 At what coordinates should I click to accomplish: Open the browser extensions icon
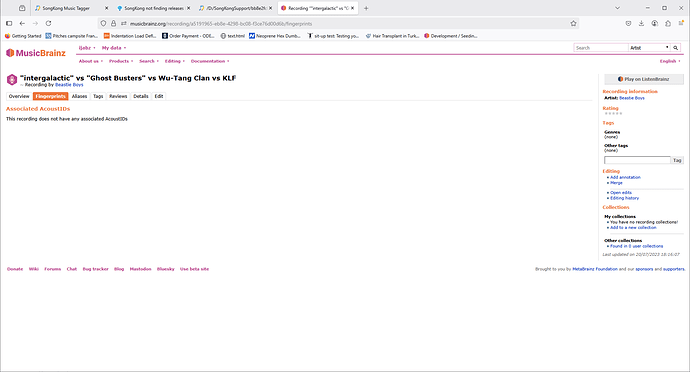click(x=668, y=23)
